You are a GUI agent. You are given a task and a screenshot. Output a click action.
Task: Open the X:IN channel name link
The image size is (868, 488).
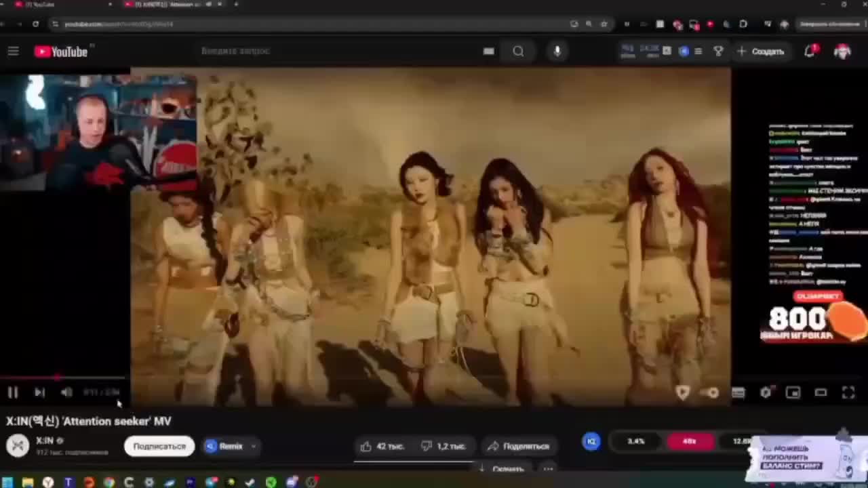tap(45, 441)
